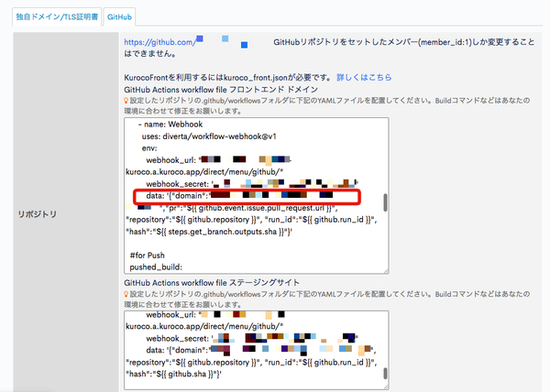
Task: Click the 'github.event.issue.pull_request.url' line
Action: tap(232, 208)
